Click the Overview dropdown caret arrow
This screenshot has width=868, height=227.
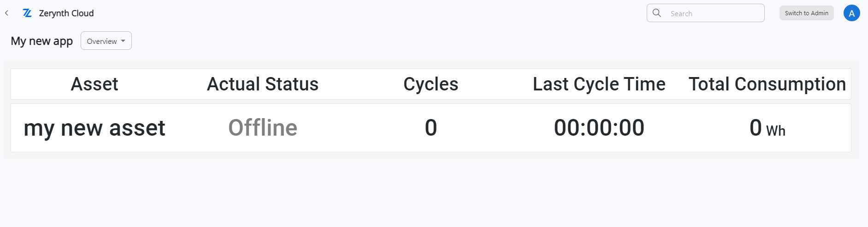click(123, 41)
